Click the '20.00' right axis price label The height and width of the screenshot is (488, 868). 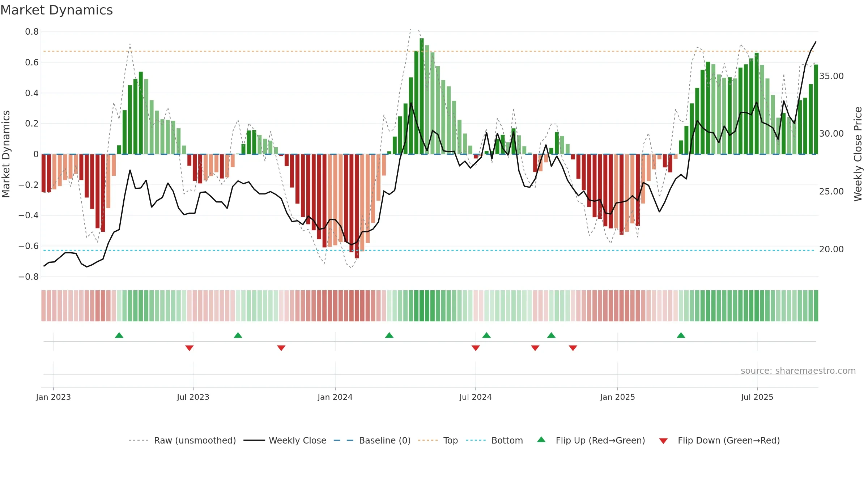pos(831,249)
